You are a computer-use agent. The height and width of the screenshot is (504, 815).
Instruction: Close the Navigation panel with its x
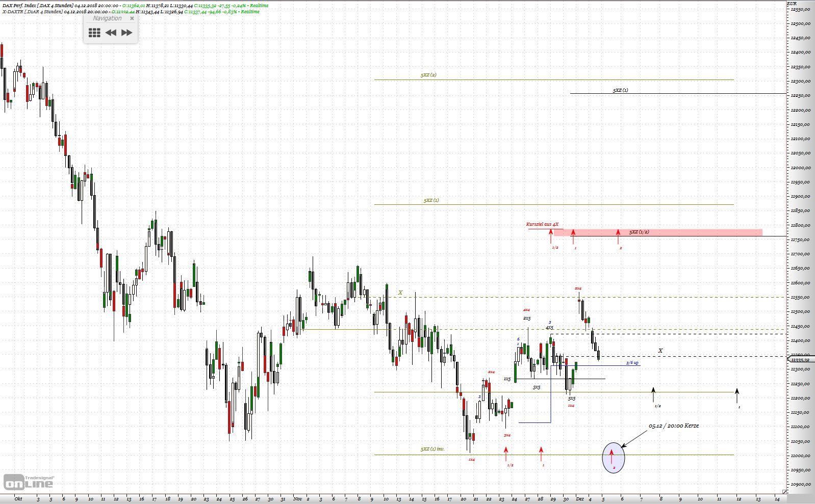(132, 18)
